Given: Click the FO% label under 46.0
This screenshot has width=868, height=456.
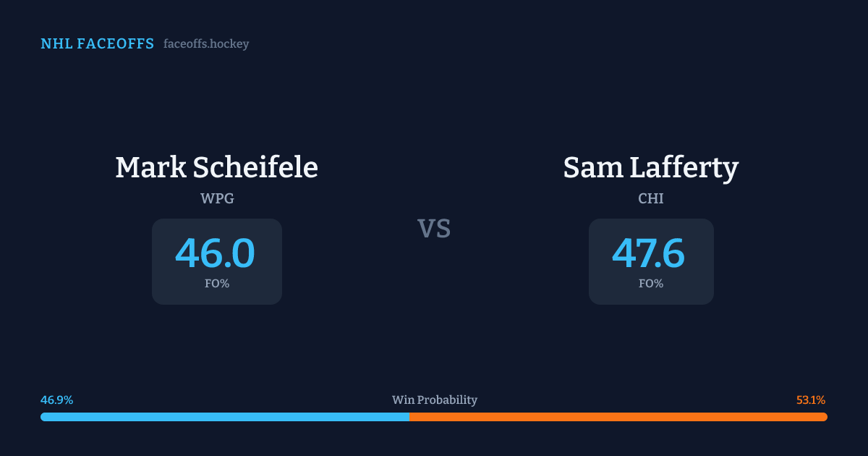Looking at the screenshot, I should [217, 284].
